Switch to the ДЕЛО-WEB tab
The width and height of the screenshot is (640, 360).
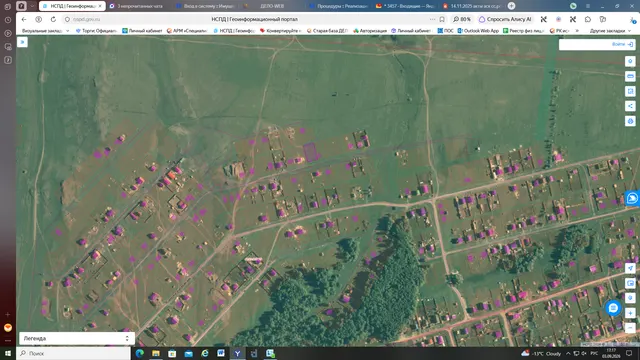(272, 6)
